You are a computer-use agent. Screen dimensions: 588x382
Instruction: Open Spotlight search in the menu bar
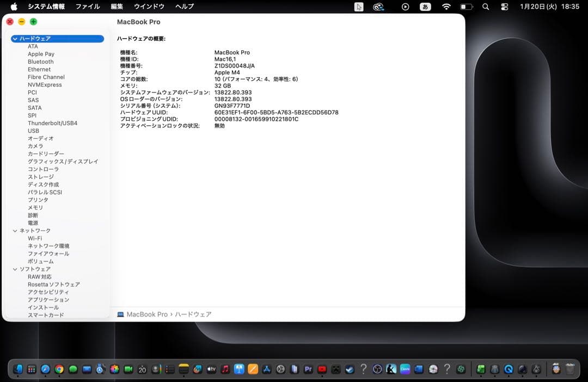[485, 7]
